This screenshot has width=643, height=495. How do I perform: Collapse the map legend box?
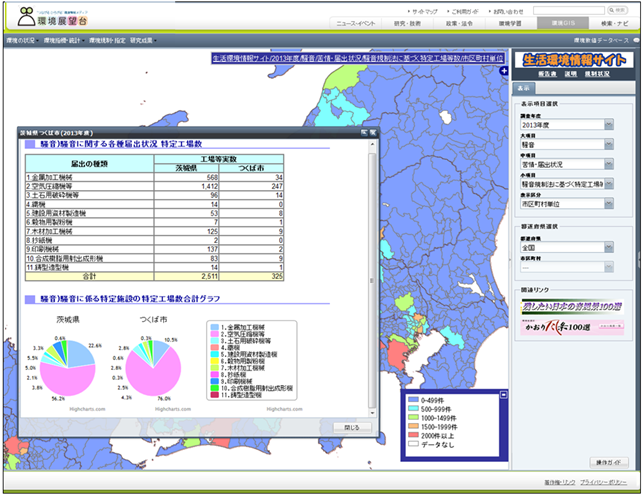point(503,396)
